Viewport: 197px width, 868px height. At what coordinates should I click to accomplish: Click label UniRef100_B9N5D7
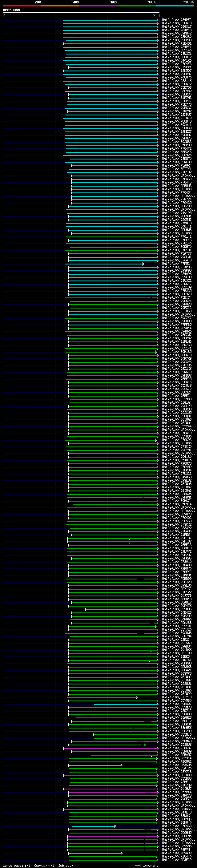(177, 71)
